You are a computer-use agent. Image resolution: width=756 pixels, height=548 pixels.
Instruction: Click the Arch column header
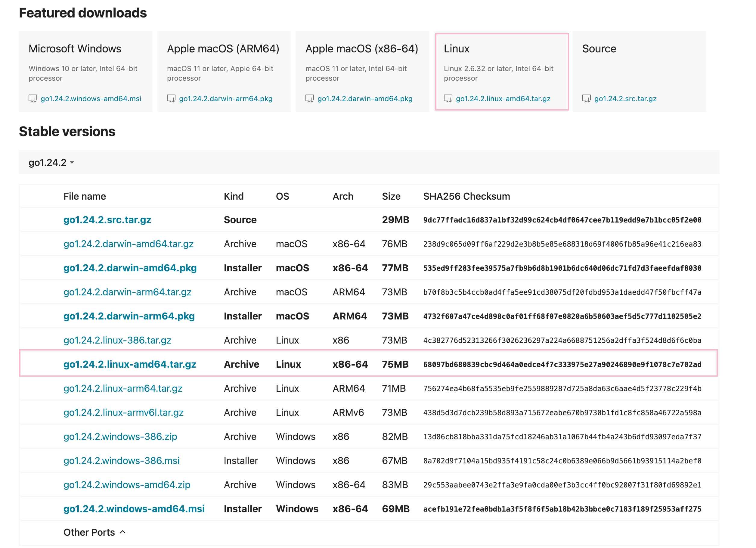tap(343, 196)
